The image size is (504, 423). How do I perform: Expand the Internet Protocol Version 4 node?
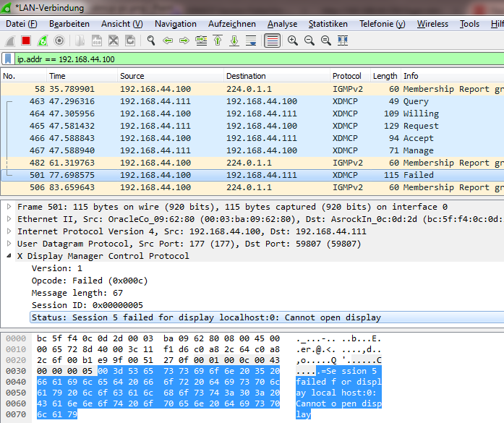coord(9,231)
